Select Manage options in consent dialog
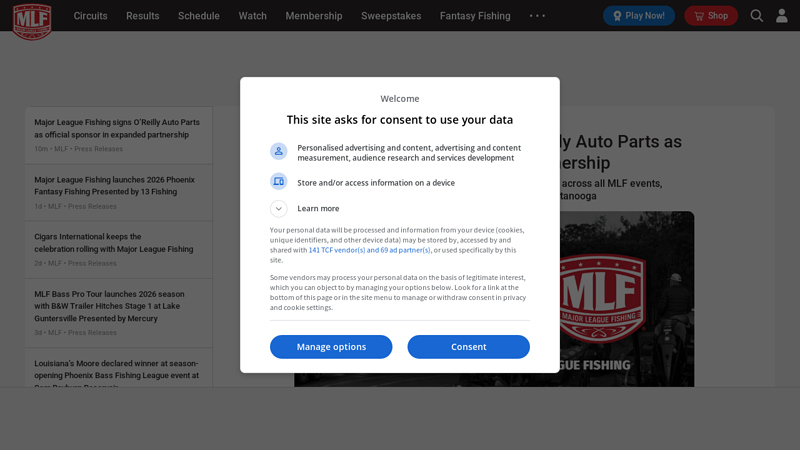The width and height of the screenshot is (800, 450). 331,347
